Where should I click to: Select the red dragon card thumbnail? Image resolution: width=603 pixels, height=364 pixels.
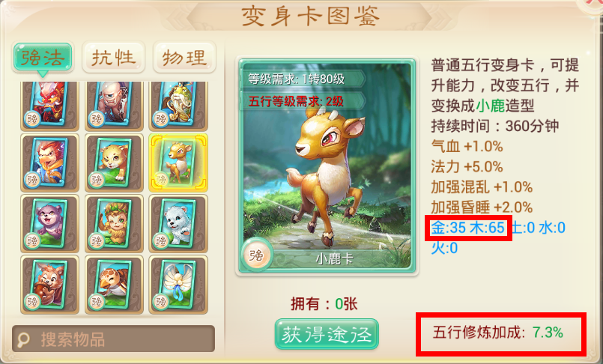tap(49, 106)
